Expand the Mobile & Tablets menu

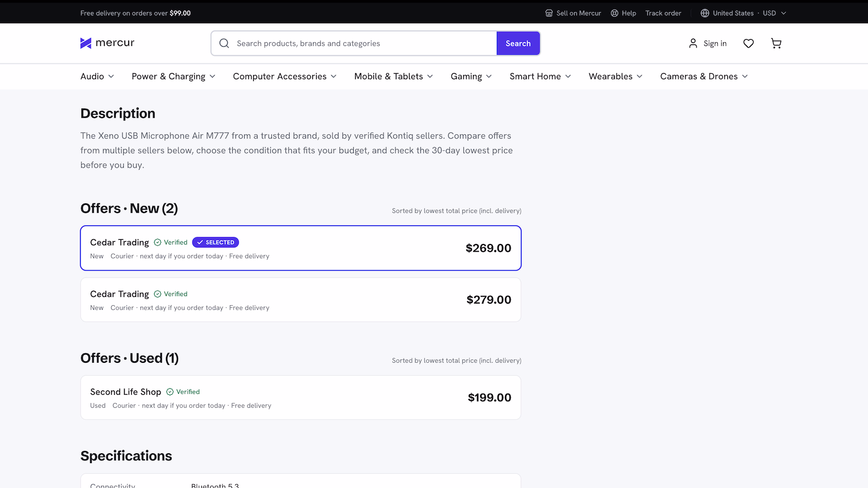(394, 76)
